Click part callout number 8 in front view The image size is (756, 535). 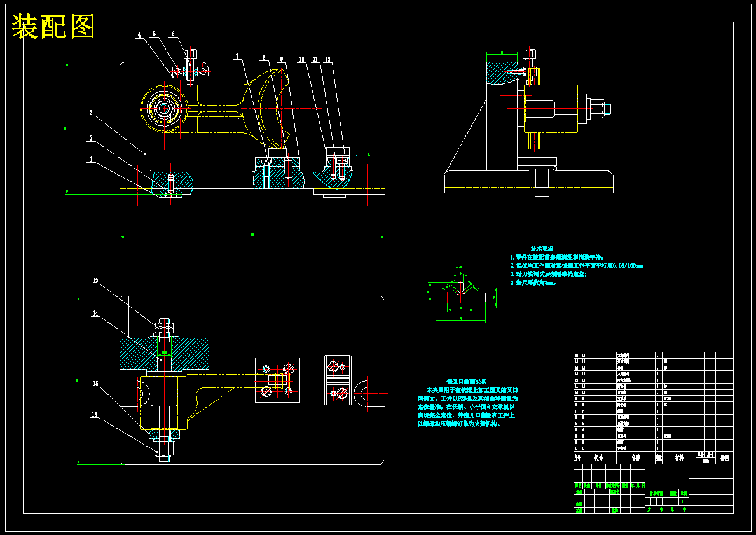[263, 57]
